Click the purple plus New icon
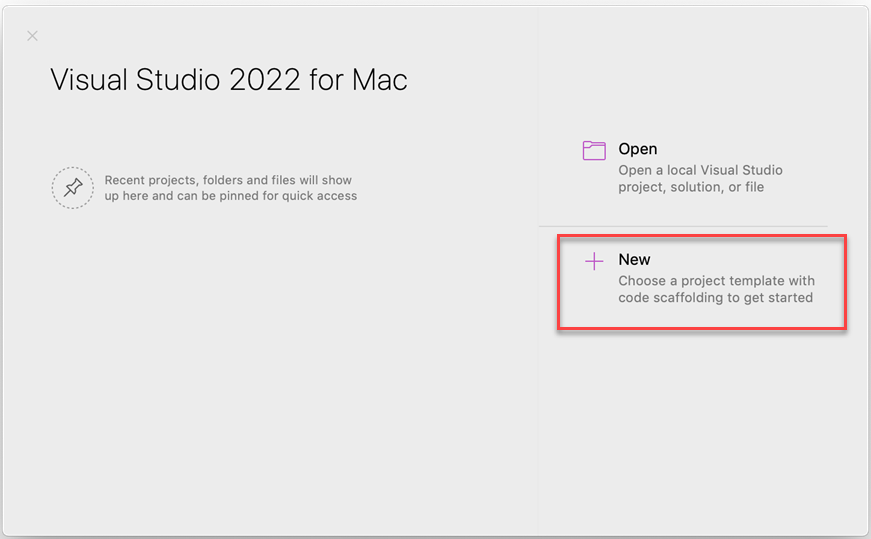871x539 pixels. pyautogui.click(x=594, y=261)
